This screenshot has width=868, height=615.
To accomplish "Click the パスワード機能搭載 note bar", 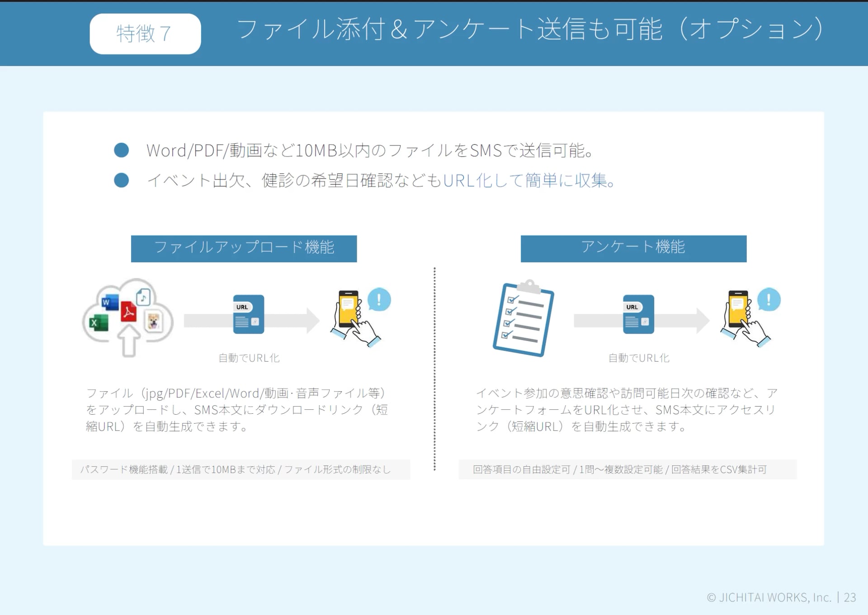I will [x=241, y=469].
